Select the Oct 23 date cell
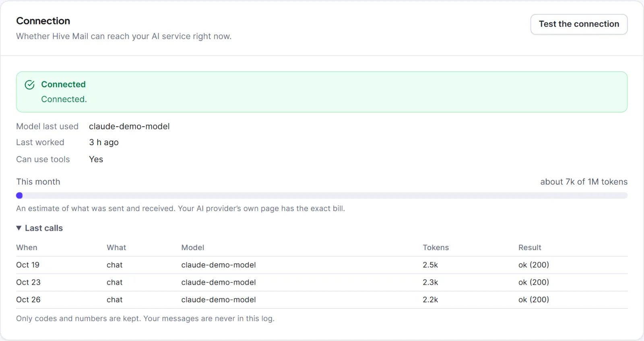Image resolution: width=644 pixels, height=341 pixels. [x=28, y=282]
